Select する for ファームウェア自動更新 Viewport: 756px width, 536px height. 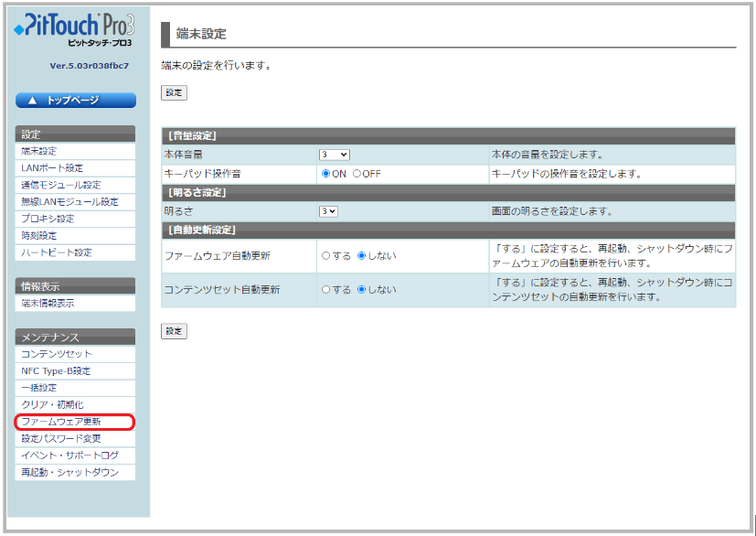[x=325, y=256]
